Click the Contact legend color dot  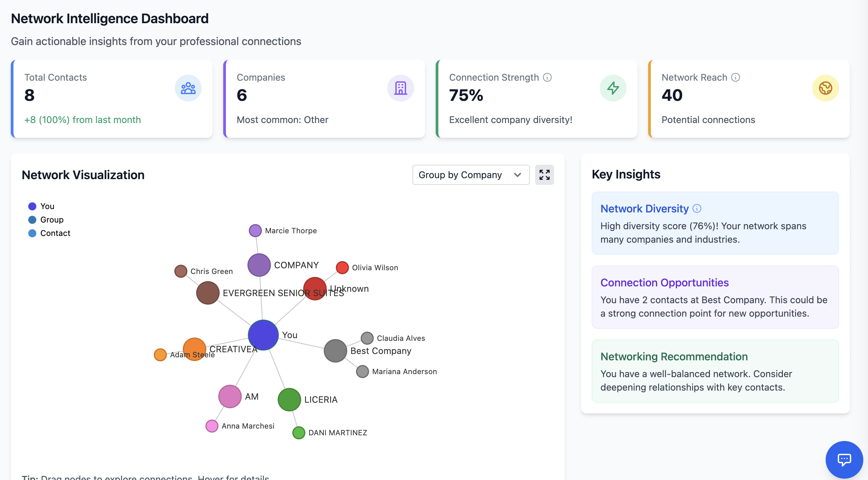point(32,233)
